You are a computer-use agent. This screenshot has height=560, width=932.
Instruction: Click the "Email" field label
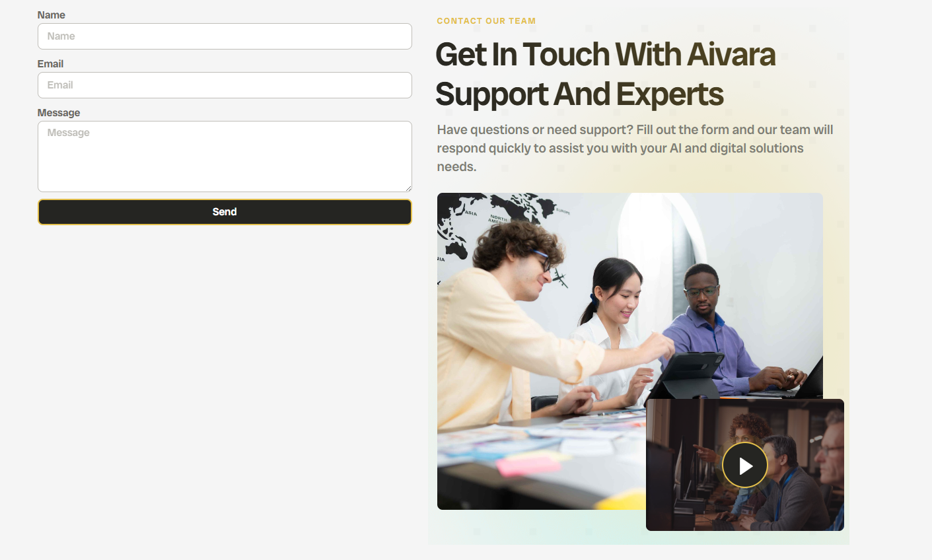tap(50, 64)
